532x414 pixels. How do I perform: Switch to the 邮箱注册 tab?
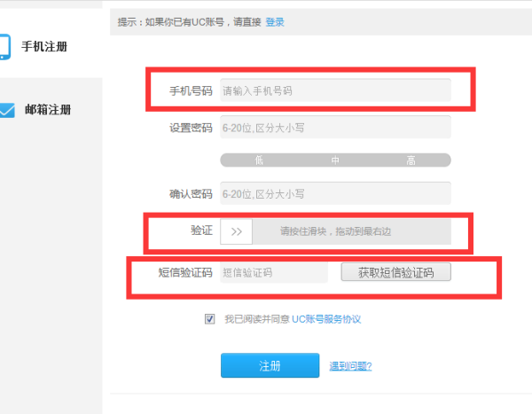click(48, 110)
